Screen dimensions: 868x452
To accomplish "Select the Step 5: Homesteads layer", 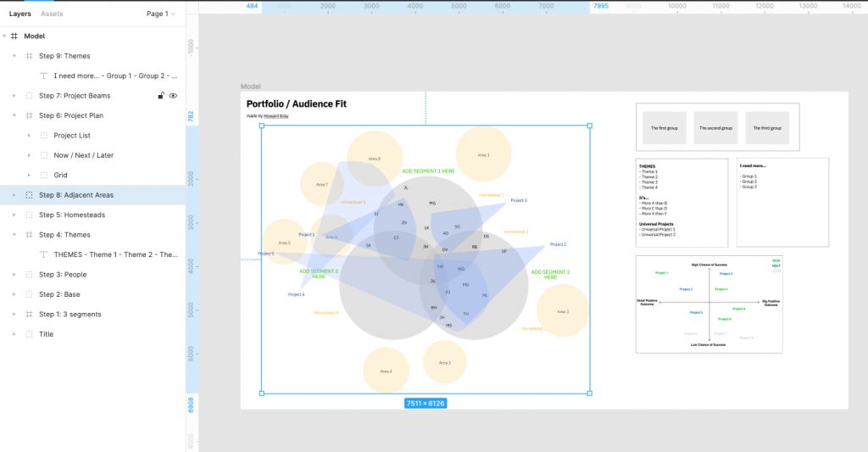I will (x=92, y=215).
